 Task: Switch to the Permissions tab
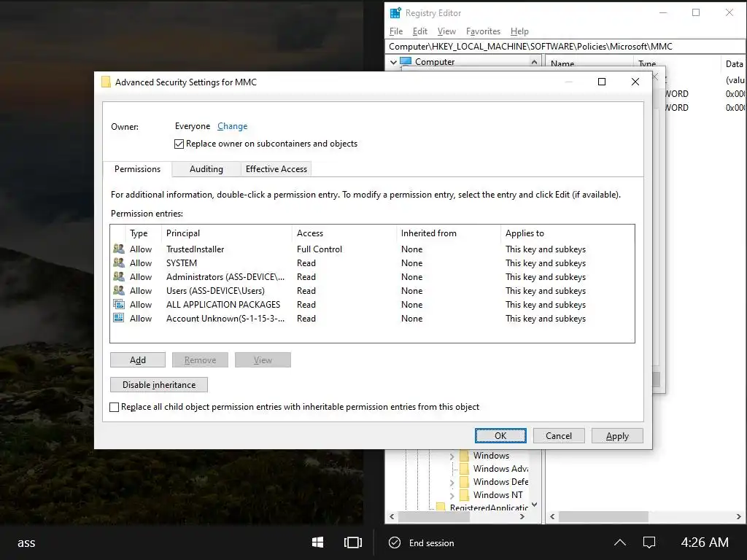click(x=137, y=169)
